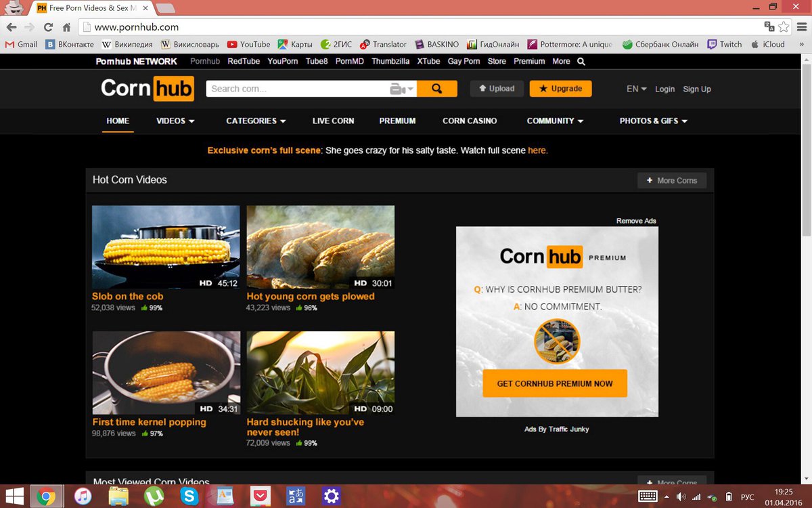The image size is (812, 508).
Task: Open CORN CASINO nav item
Action: click(470, 121)
